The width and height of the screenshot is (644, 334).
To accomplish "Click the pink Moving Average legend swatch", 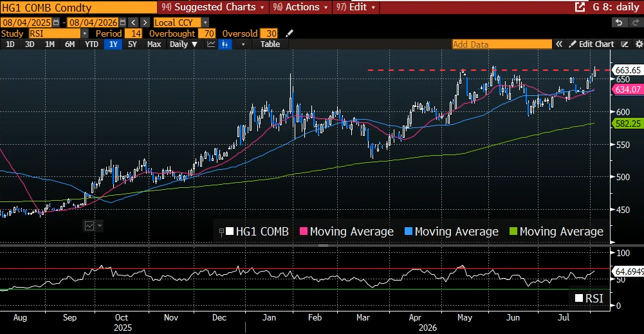I will click(x=304, y=231).
